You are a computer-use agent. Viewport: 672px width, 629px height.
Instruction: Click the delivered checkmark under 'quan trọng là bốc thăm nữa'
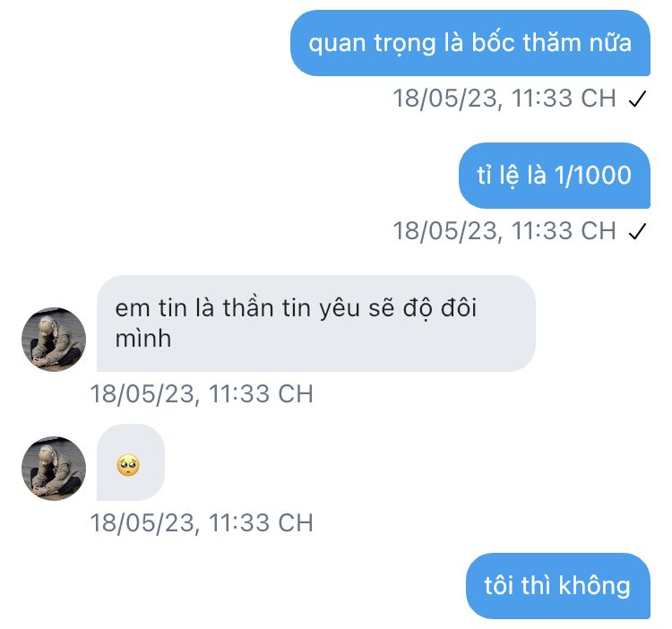[637, 99]
